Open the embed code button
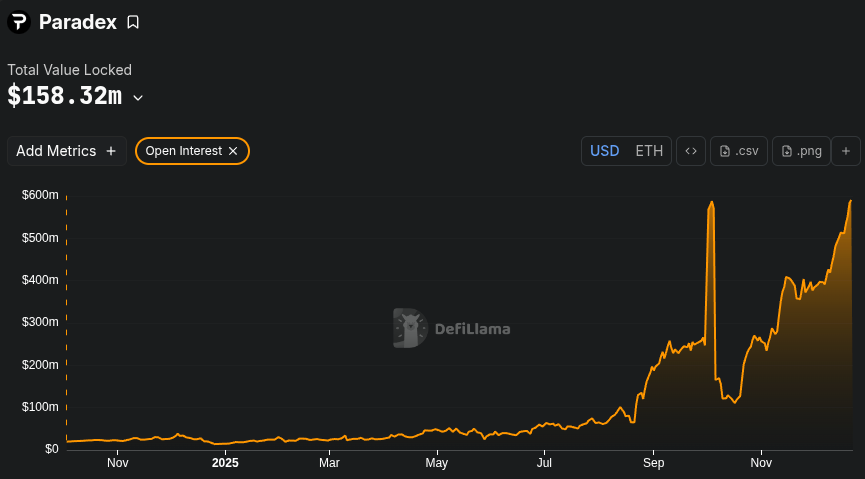The height and width of the screenshot is (479, 865). tap(691, 151)
